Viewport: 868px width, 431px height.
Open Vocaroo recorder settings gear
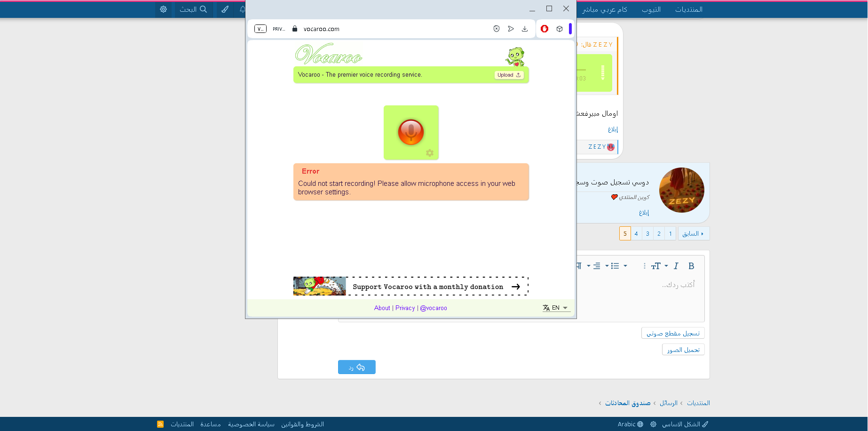pyautogui.click(x=429, y=153)
